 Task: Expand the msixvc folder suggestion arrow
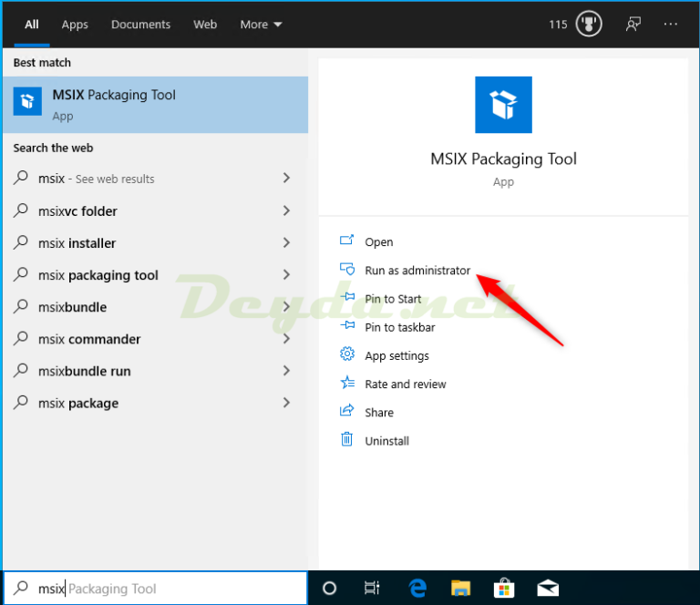click(x=286, y=211)
